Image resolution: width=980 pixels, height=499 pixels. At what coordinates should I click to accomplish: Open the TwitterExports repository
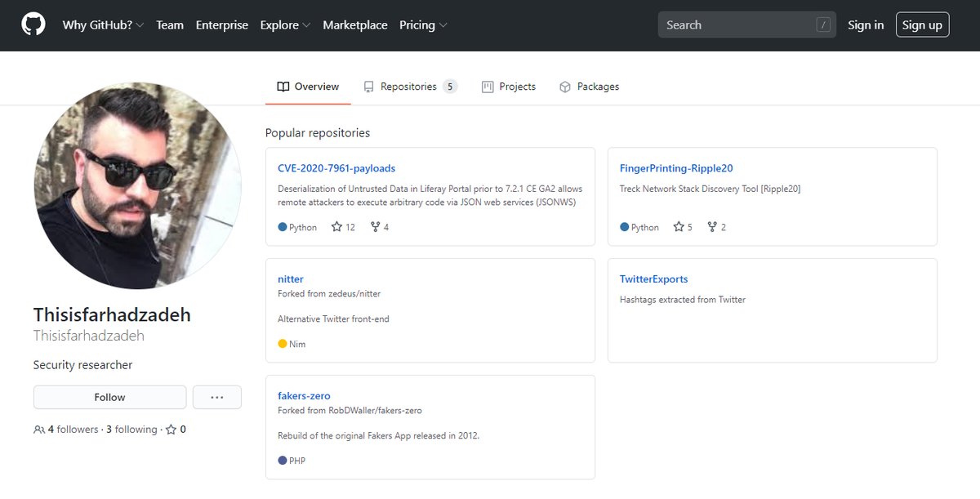click(x=654, y=278)
